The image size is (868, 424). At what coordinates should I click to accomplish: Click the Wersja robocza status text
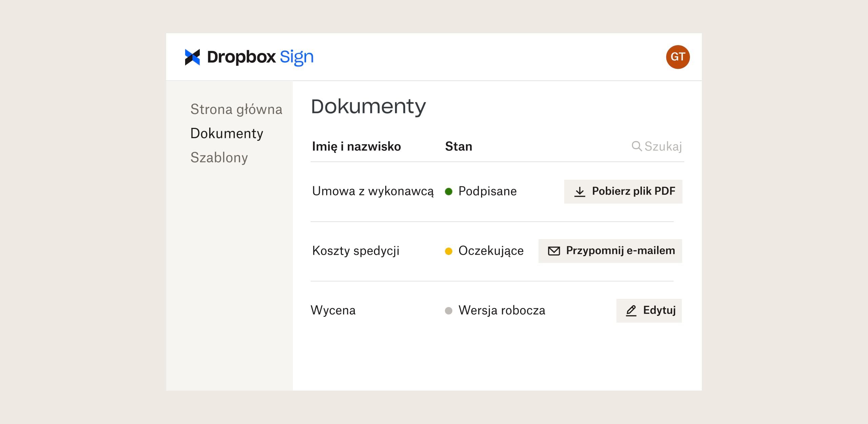pos(502,310)
